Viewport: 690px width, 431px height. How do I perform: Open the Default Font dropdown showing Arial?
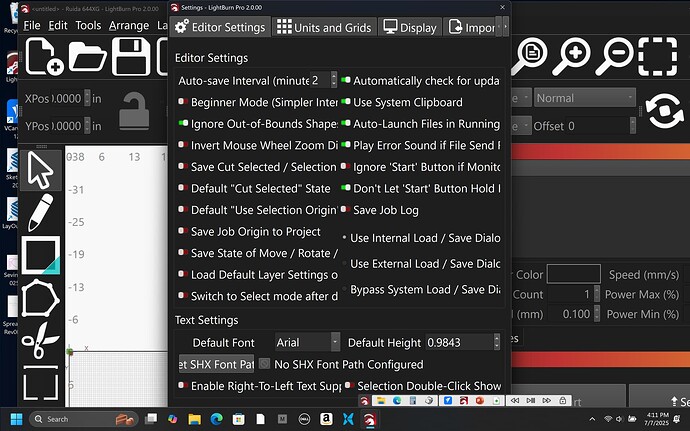click(307, 343)
